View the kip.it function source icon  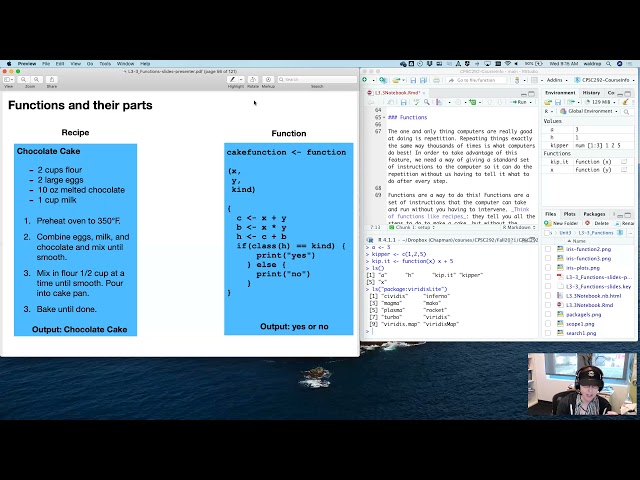[624, 162]
